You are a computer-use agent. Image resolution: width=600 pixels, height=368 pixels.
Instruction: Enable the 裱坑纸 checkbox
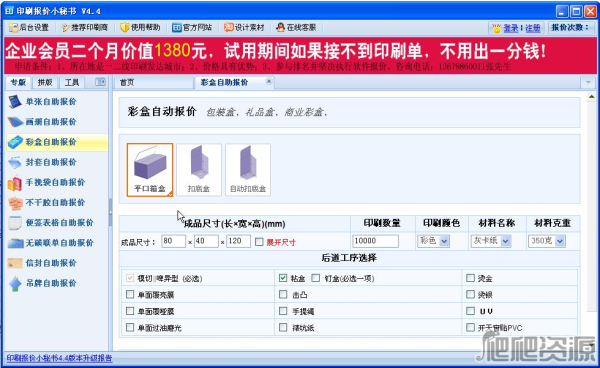(283, 327)
